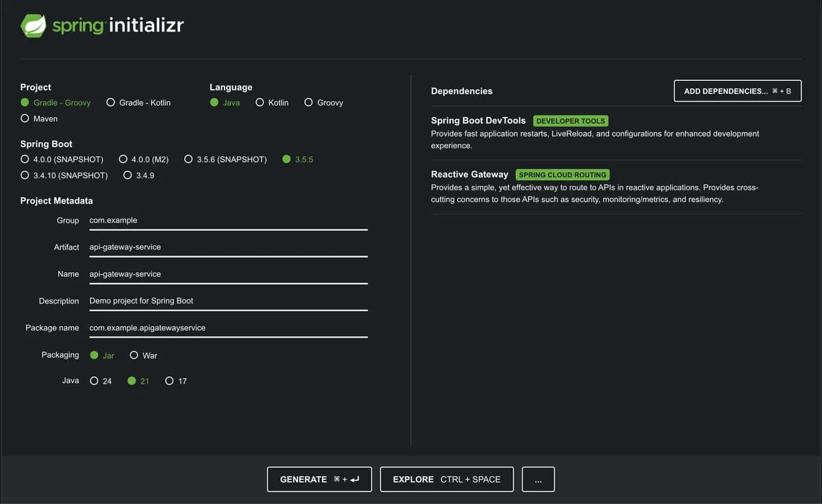Pick Groovy as the language

pyautogui.click(x=323, y=103)
